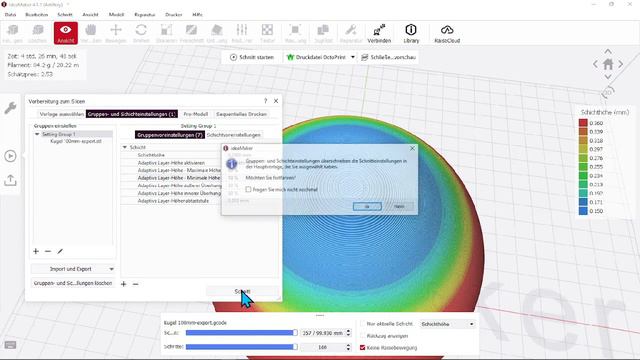The height and width of the screenshot is (360, 640).
Task: Switch to Schichtvoreinstellungen tab
Action: point(233,135)
